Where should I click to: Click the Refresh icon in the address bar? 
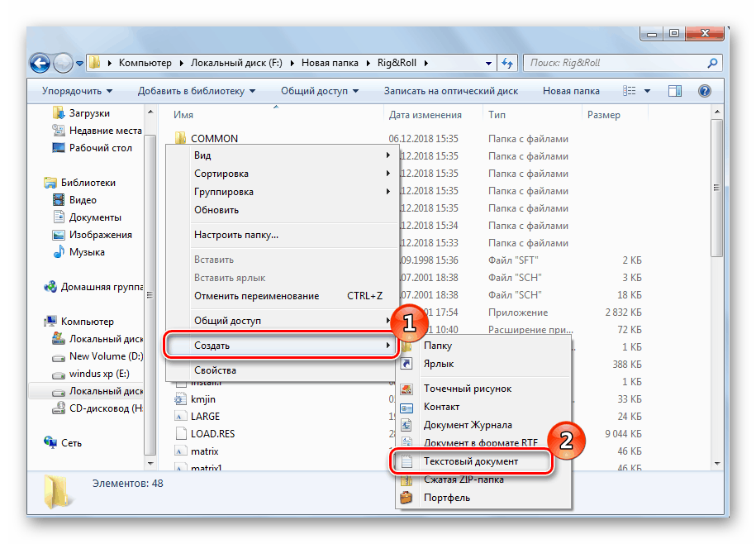[x=506, y=63]
